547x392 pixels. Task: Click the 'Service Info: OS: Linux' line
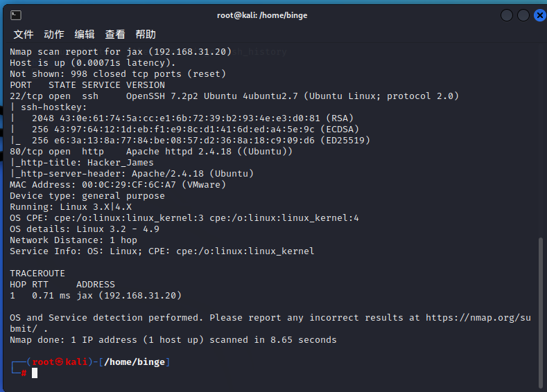[162, 251]
